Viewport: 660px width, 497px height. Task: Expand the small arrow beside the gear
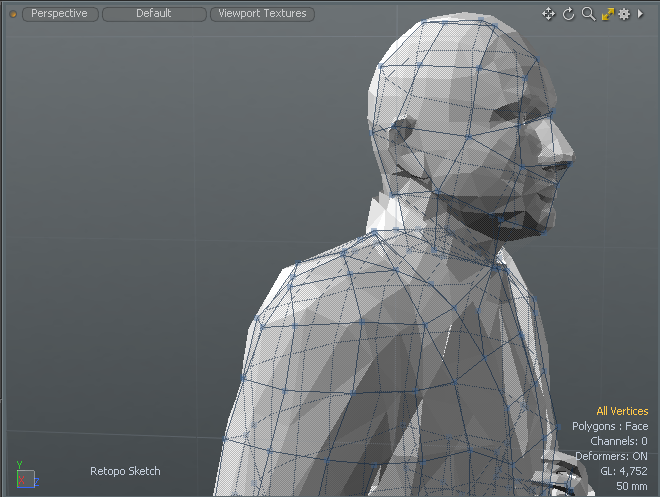(640, 14)
